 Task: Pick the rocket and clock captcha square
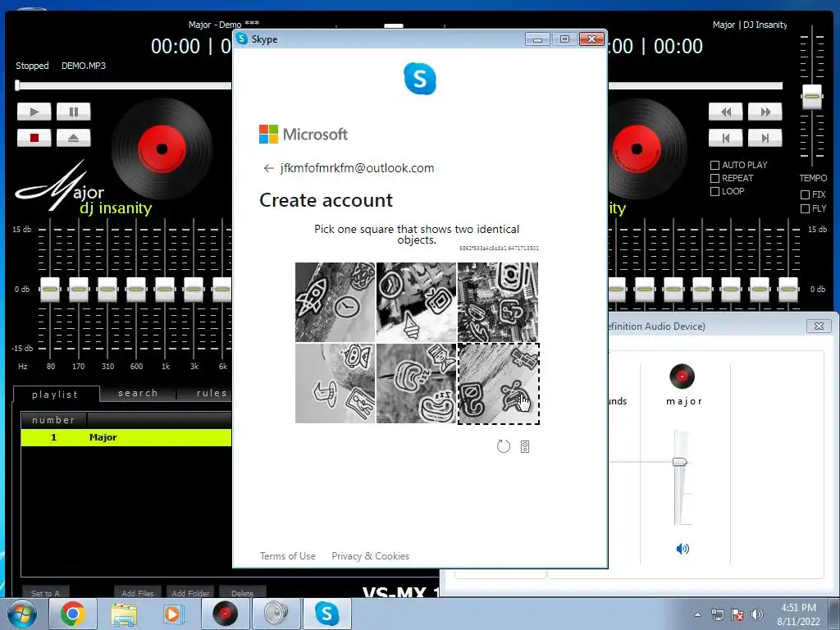[336, 302]
